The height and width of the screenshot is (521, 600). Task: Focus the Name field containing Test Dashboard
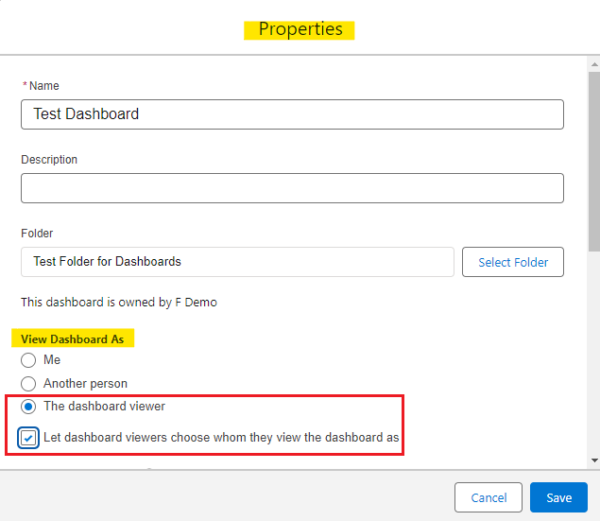[x=292, y=114]
